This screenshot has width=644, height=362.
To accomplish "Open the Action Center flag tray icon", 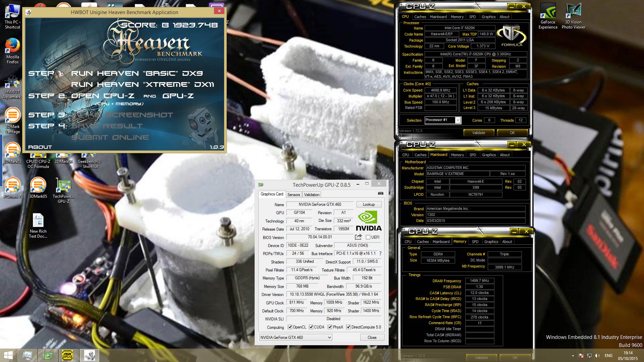I will (581, 356).
